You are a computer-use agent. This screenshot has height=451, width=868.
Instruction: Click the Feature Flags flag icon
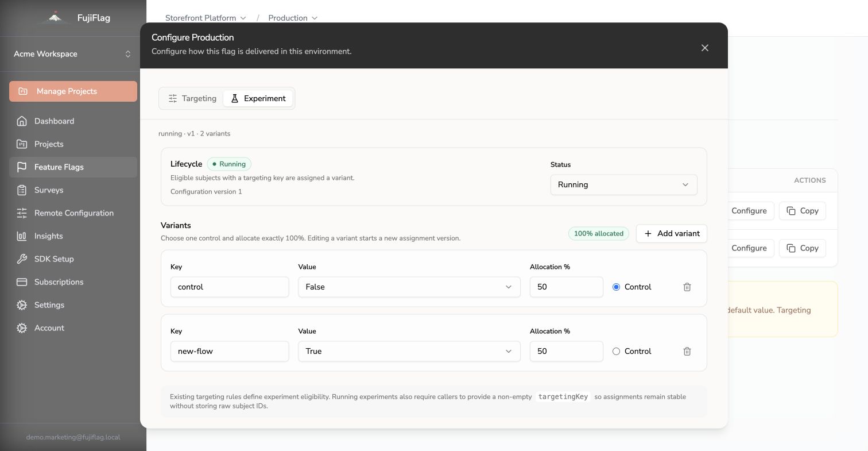[x=22, y=167]
